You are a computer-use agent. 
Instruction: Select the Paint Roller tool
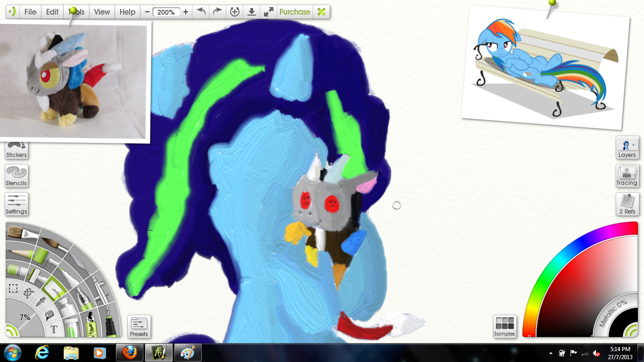tap(45, 257)
